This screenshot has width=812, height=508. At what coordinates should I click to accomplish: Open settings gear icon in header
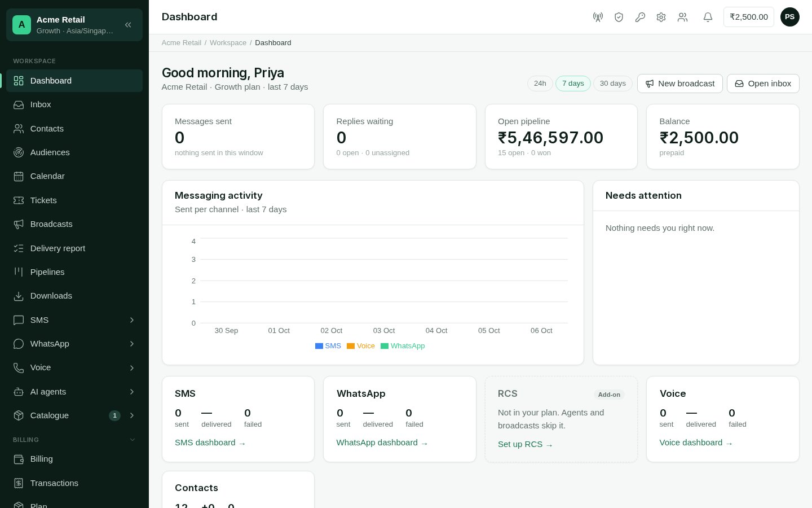click(x=661, y=17)
